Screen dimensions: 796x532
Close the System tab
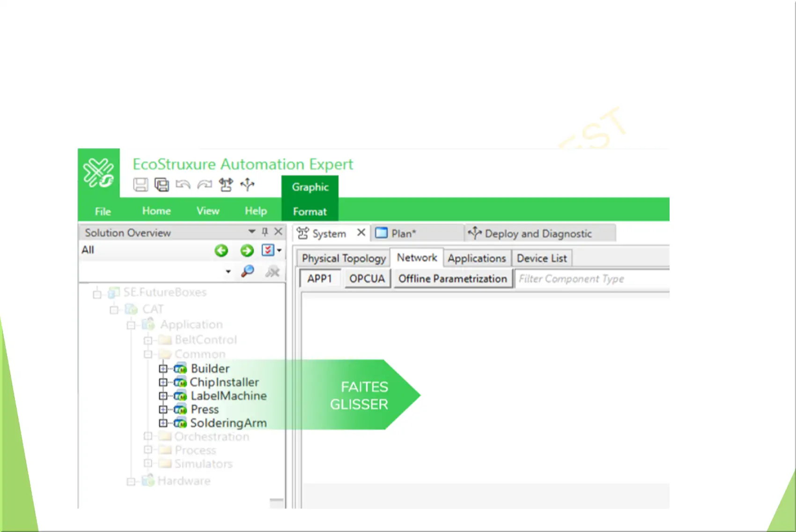point(361,232)
